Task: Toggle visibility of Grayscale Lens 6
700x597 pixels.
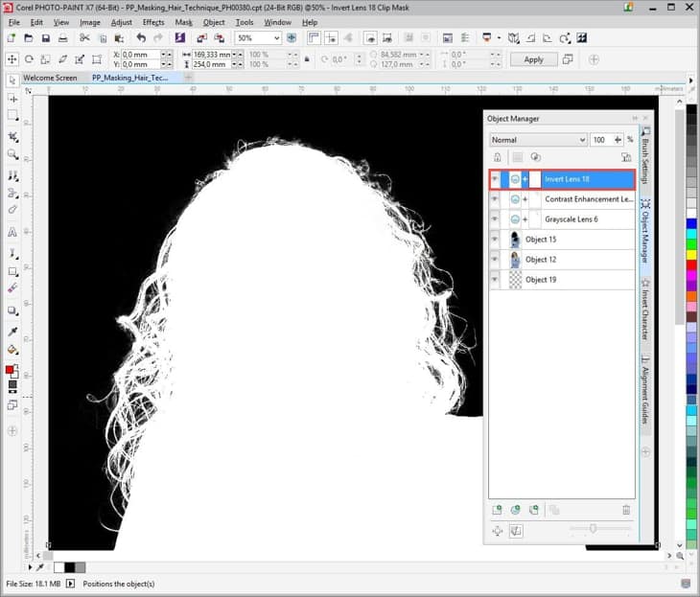Action: [x=495, y=219]
